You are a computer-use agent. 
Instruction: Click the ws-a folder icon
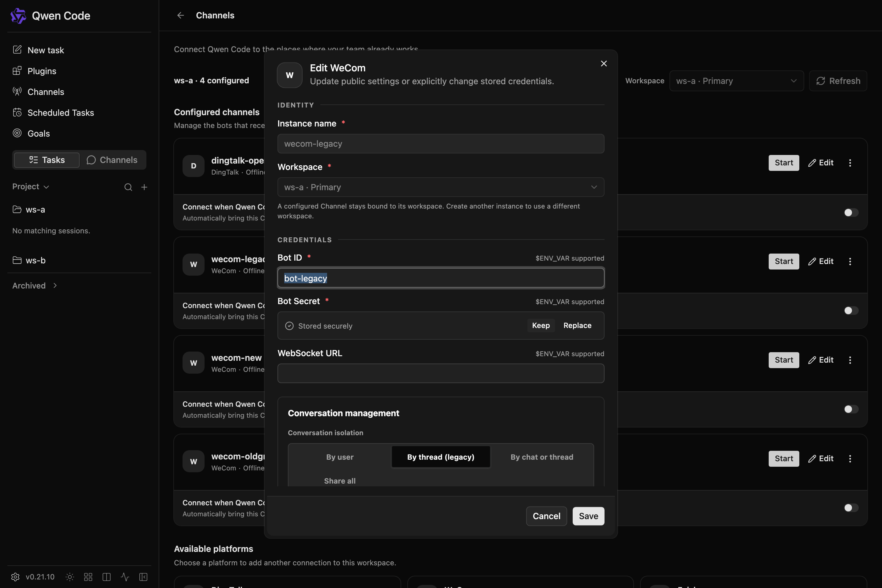pos(17,209)
